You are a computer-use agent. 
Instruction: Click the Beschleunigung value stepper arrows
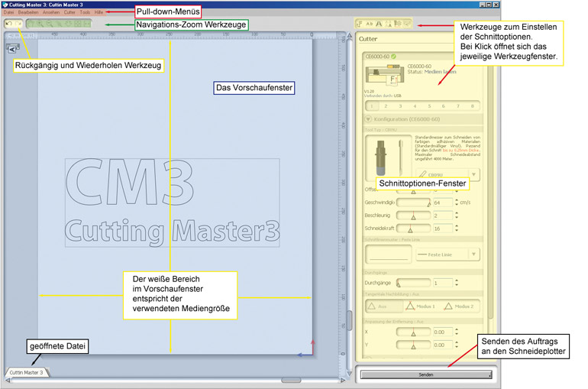[x=457, y=216]
